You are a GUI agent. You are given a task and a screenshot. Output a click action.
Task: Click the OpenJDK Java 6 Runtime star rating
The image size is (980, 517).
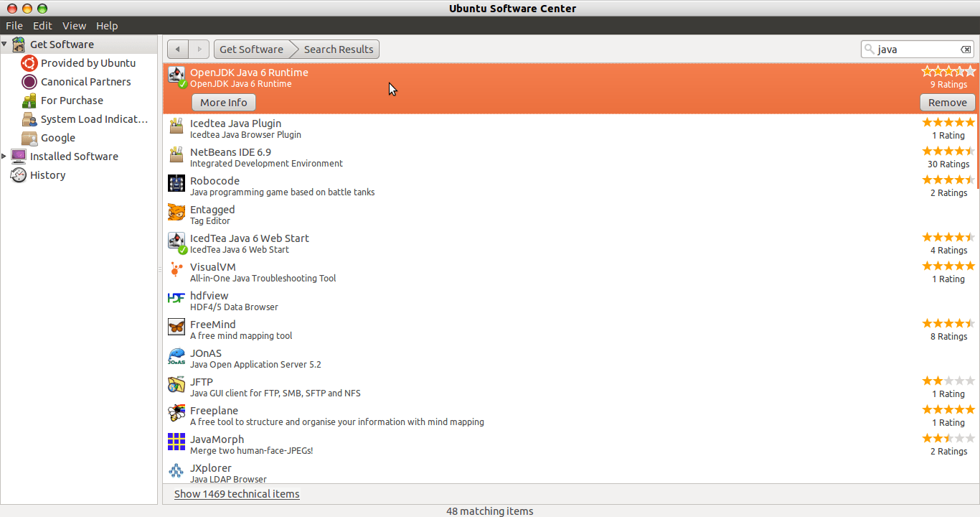point(948,72)
